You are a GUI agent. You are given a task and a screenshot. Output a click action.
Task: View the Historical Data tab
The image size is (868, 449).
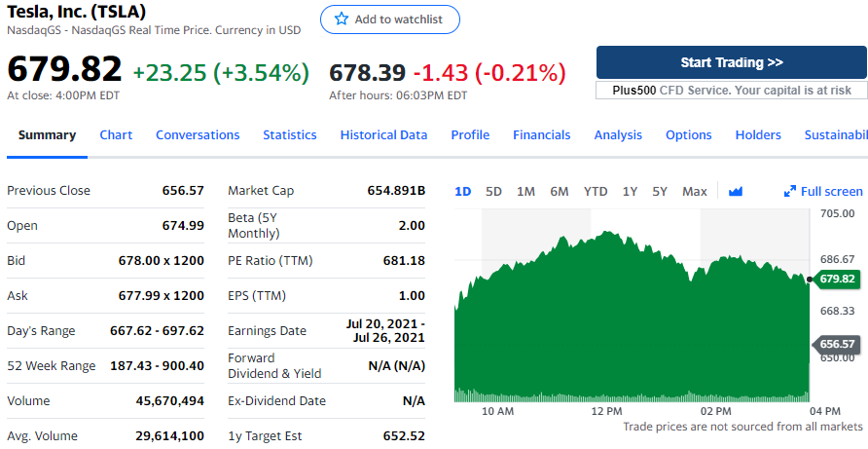(x=383, y=135)
